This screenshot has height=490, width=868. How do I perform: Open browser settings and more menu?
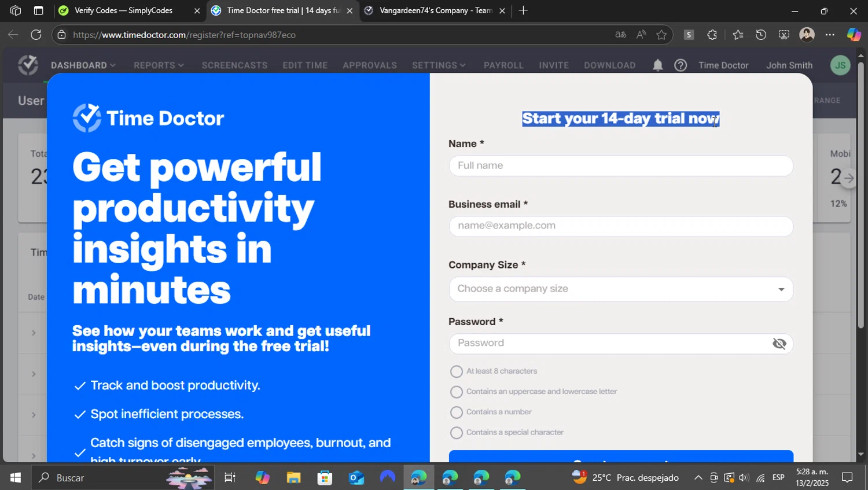point(830,35)
